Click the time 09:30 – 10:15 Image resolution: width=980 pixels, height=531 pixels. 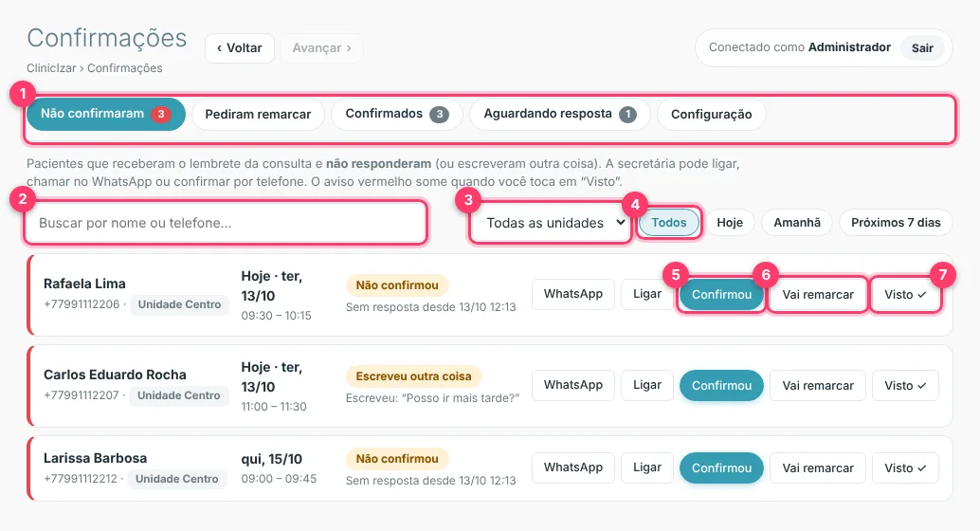click(x=276, y=316)
